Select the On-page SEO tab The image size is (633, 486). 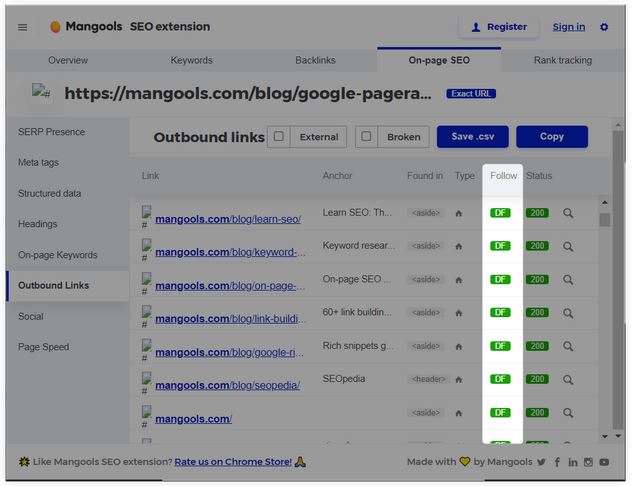pos(439,61)
